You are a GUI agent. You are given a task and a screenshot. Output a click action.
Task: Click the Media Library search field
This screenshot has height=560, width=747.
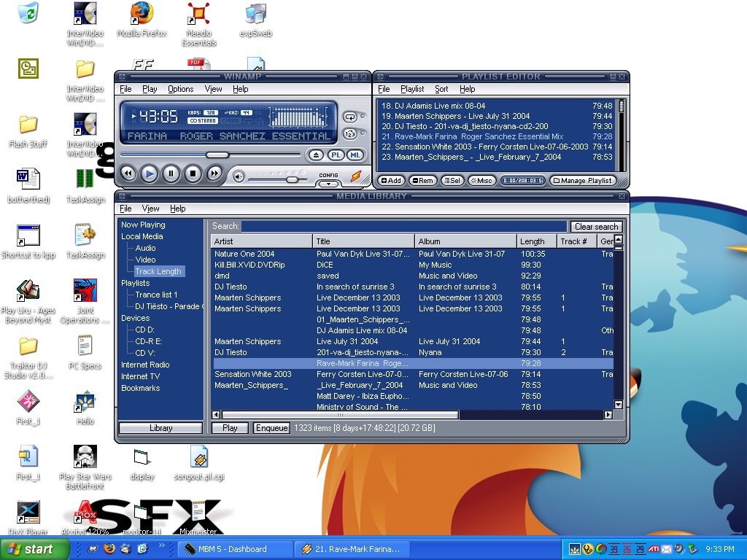[404, 226]
